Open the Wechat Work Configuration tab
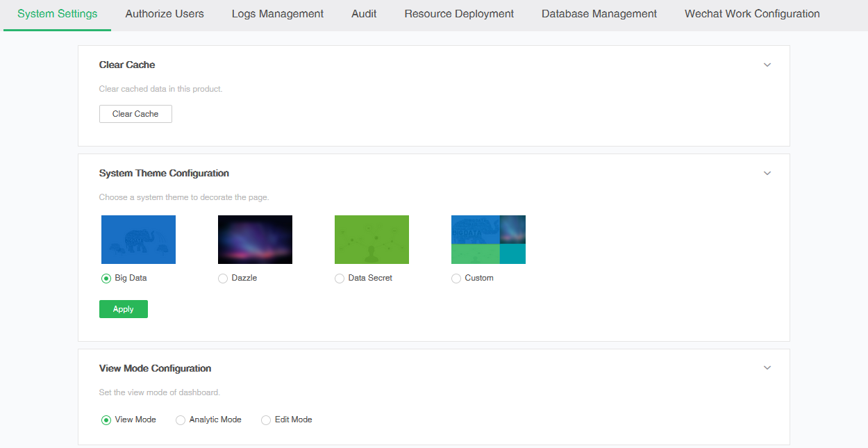This screenshot has height=448, width=868. tap(752, 14)
